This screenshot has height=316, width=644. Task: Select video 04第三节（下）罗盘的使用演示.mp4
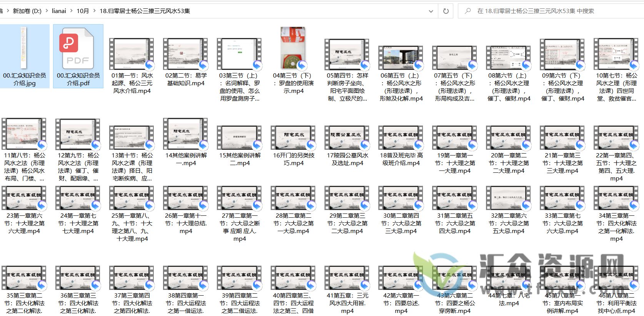pyautogui.click(x=293, y=48)
